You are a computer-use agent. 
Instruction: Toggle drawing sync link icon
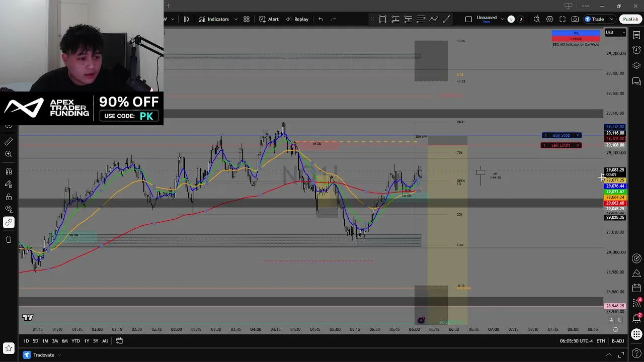9,222
